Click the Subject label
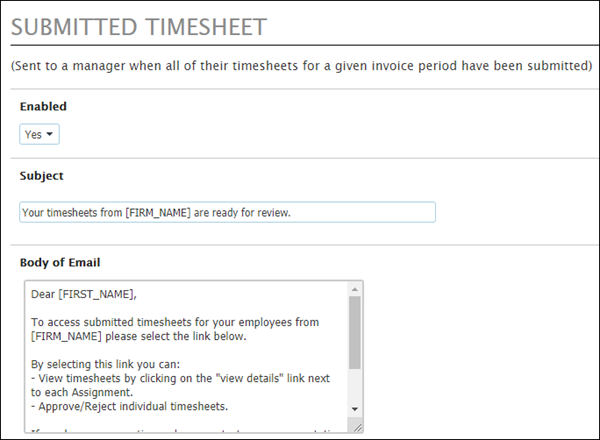 [41, 176]
